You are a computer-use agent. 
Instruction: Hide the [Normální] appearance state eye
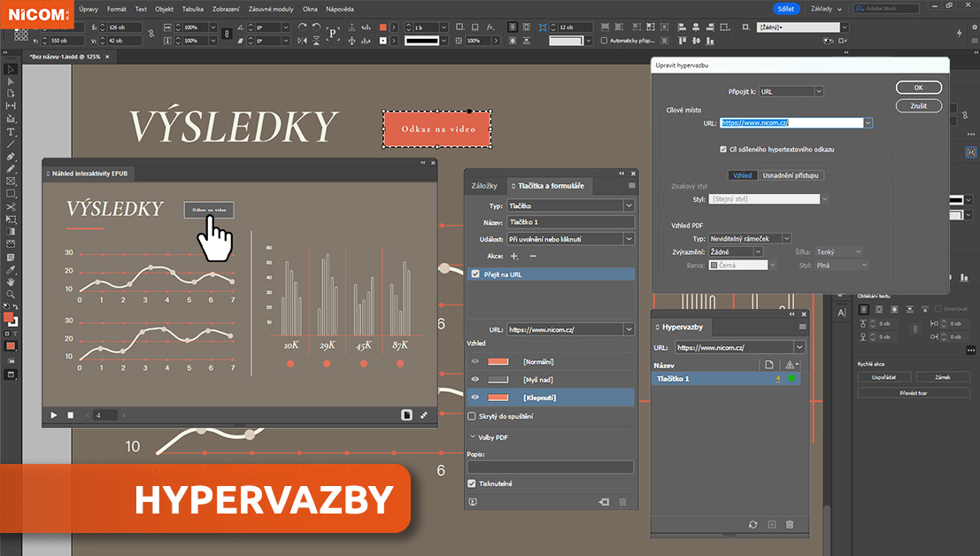pos(475,361)
